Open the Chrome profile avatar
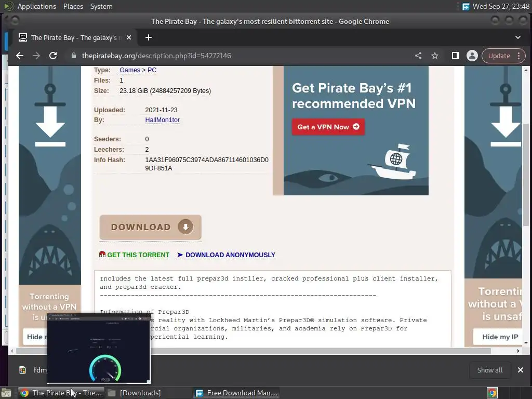The height and width of the screenshot is (399, 532). pos(472,56)
